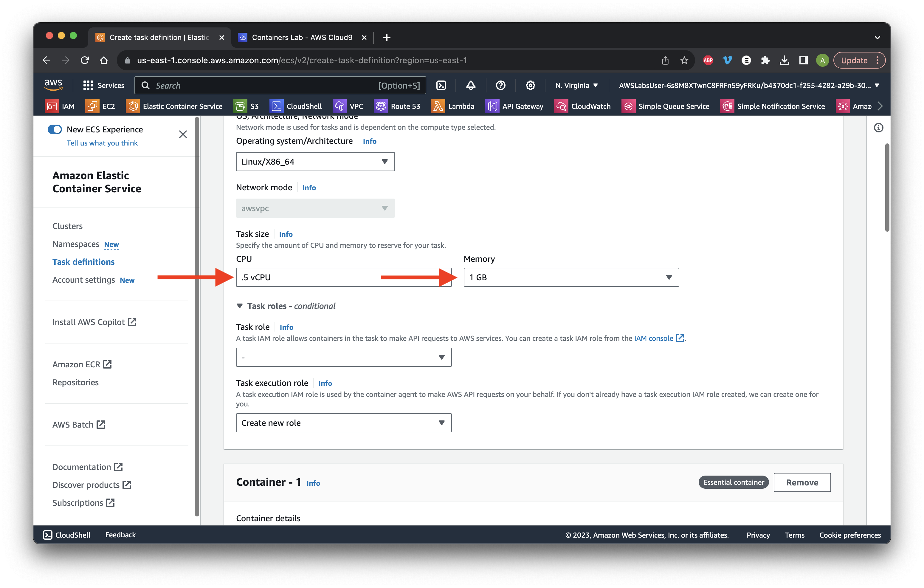Open the info panel icon on the right

pyautogui.click(x=878, y=128)
